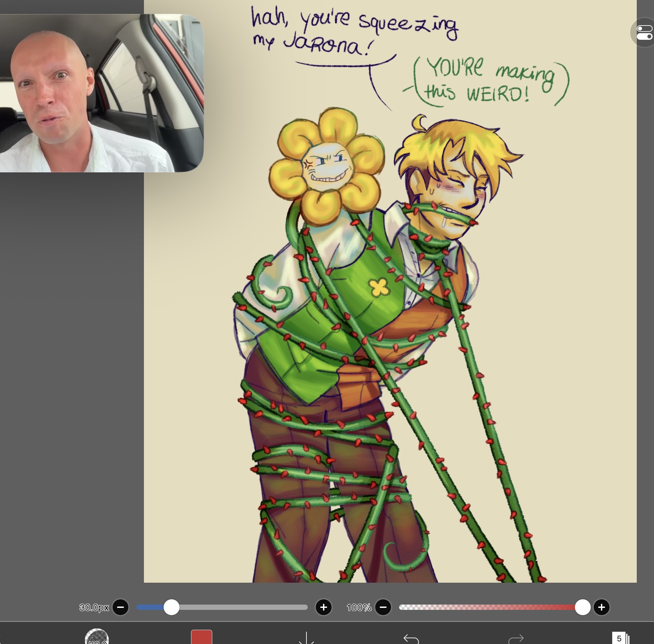Increase opacity with the plus button

(x=602, y=608)
